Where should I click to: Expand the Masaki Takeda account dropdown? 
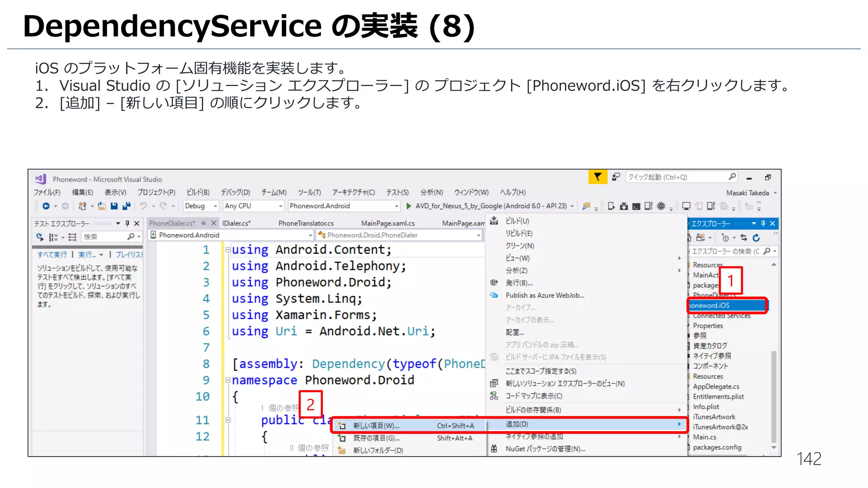coord(775,193)
